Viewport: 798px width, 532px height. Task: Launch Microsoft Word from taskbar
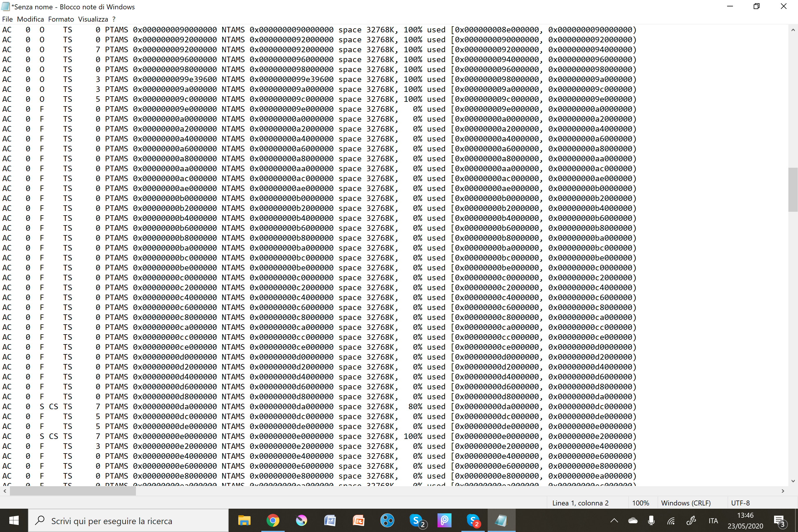(x=330, y=520)
